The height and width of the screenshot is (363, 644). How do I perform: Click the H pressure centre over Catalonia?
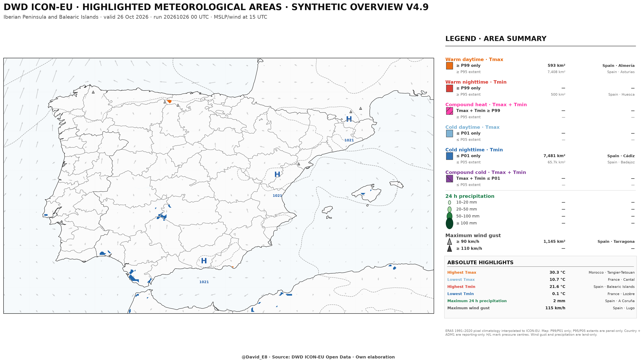click(349, 119)
